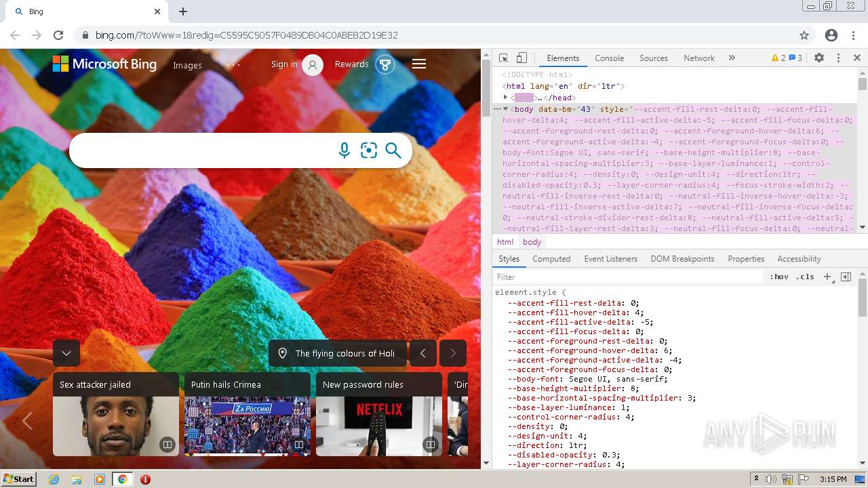This screenshot has width=868, height=488.
Task: Click the Microsoft Bing logo
Action: click(x=104, y=64)
